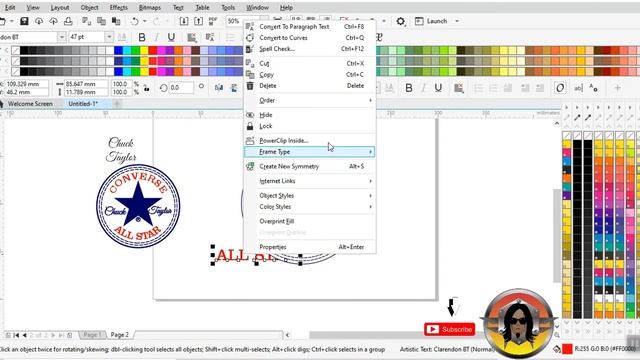Click the Save icon in the toolbar

(24, 21)
